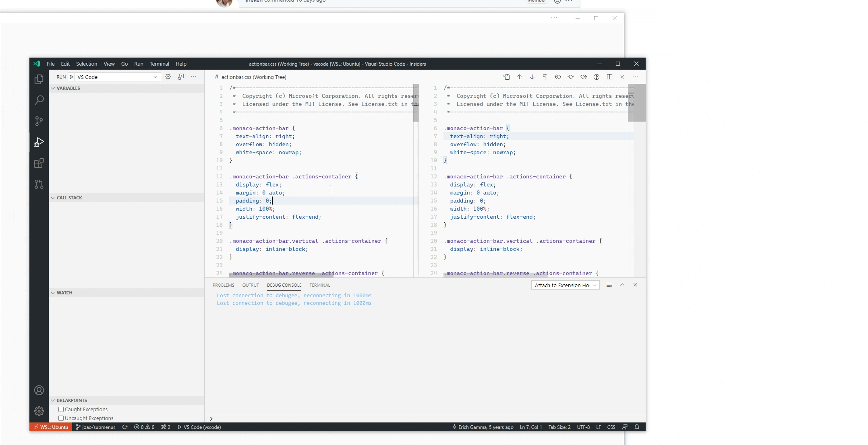Open the Extensions view
The height and width of the screenshot is (445, 868).
tap(39, 163)
